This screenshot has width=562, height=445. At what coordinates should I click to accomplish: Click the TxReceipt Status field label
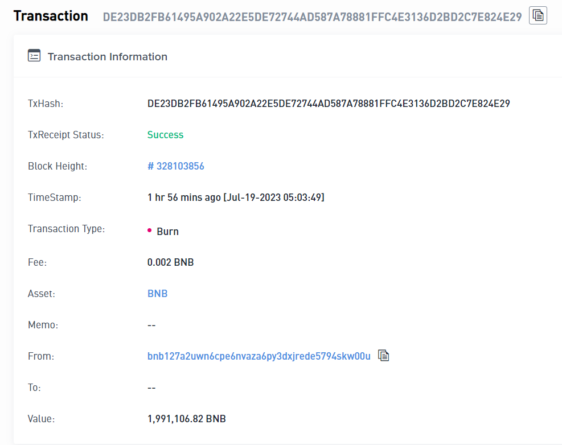[x=66, y=135]
